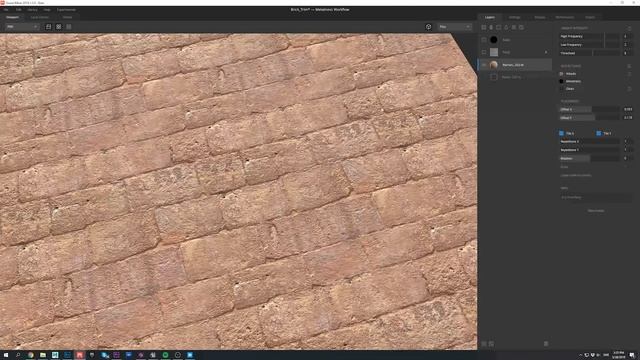Click the notes text field in properties
The width and height of the screenshot is (640, 360).
point(596,197)
